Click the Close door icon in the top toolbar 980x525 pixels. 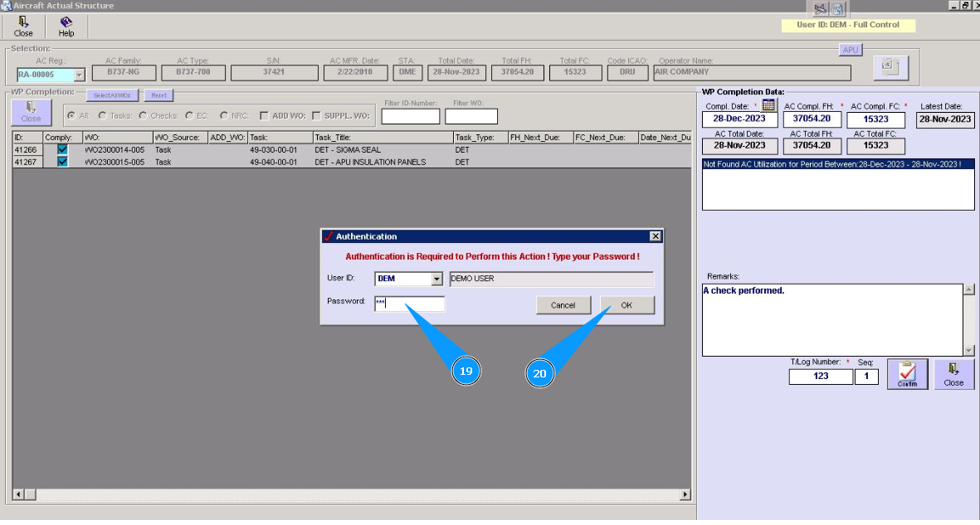click(23, 27)
